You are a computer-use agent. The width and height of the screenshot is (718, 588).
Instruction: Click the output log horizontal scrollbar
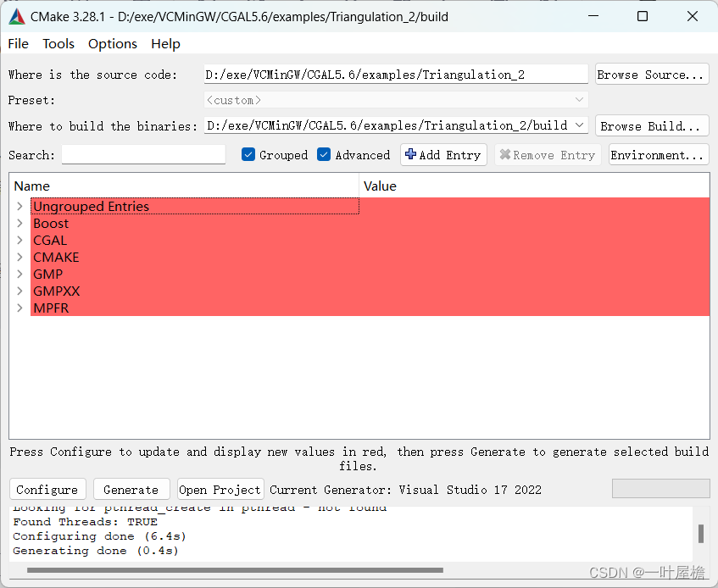coord(235,570)
